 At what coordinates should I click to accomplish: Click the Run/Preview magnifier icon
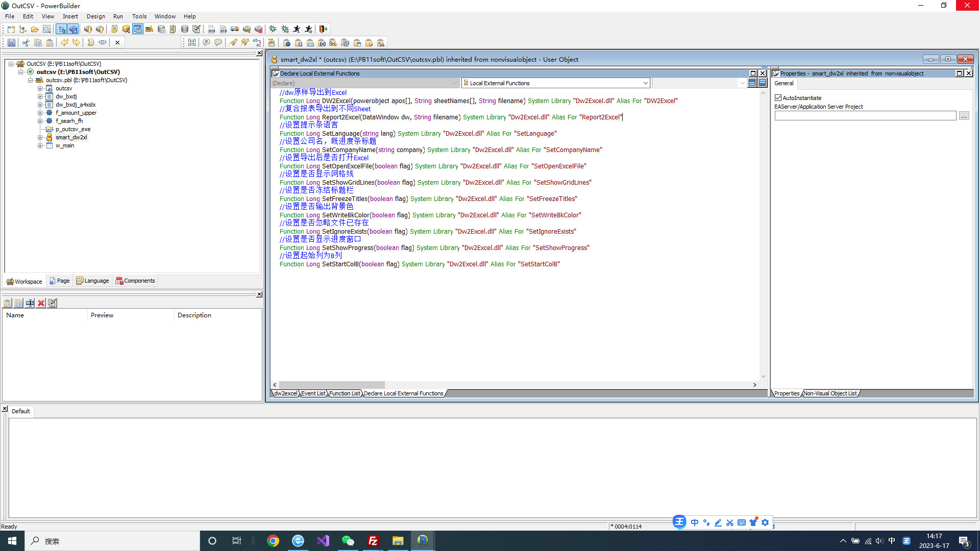pyautogui.click(x=46, y=29)
